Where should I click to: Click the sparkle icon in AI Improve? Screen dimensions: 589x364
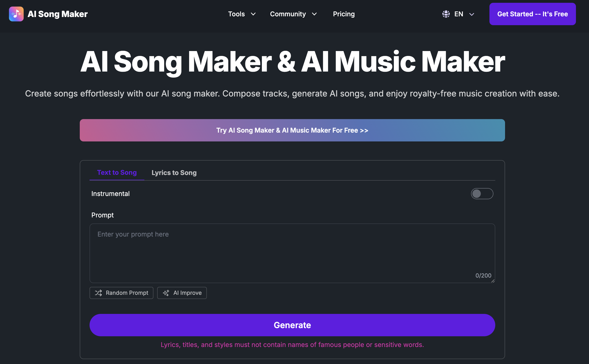click(166, 293)
